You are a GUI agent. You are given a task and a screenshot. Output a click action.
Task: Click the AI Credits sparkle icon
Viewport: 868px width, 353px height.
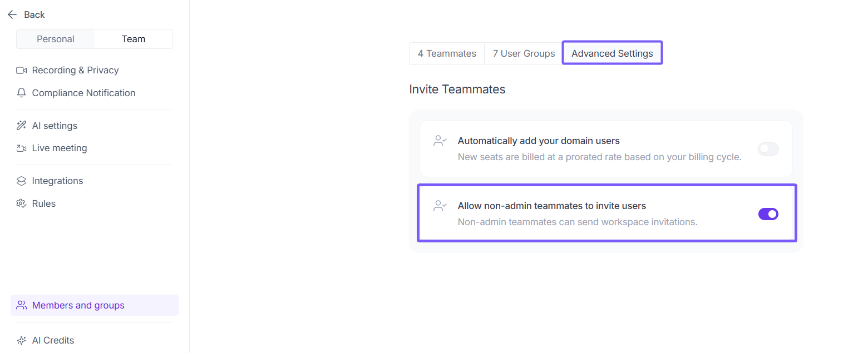[22, 340]
